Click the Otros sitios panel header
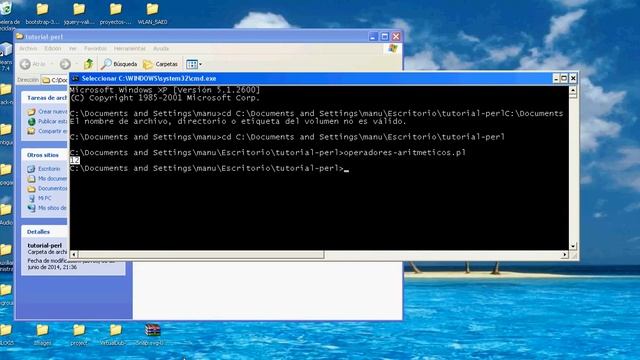Viewport: 640px width, 360px height. [x=43, y=155]
